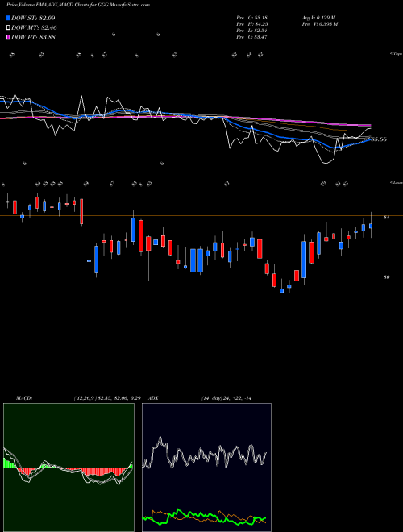Click inside the green MACD histogram panel
Image resolution: width=403 pixels, height=532 pixels.
coord(69,468)
